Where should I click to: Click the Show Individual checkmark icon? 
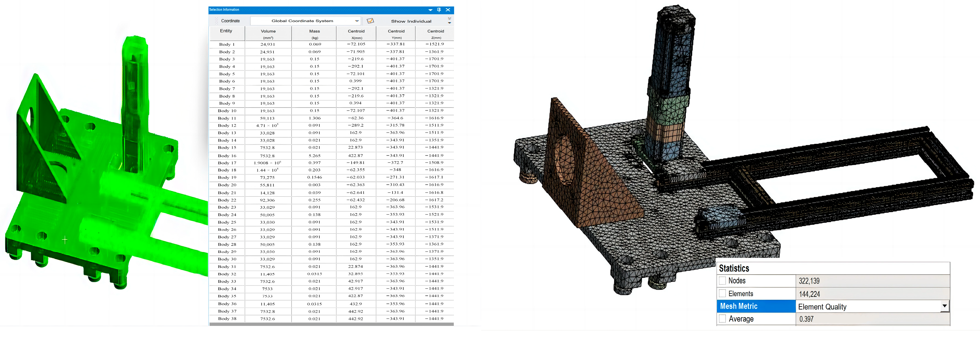click(370, 21)
